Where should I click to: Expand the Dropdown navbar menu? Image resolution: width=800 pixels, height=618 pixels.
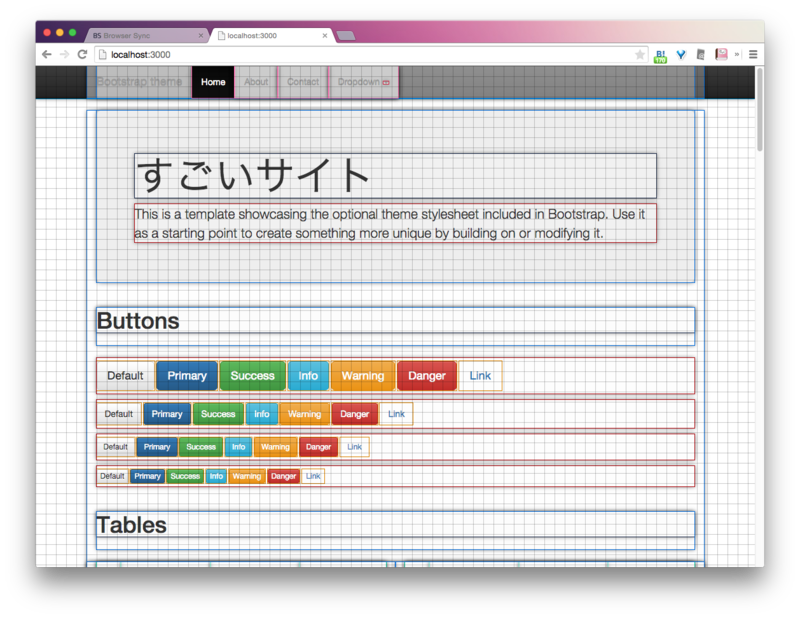point(364,82)
